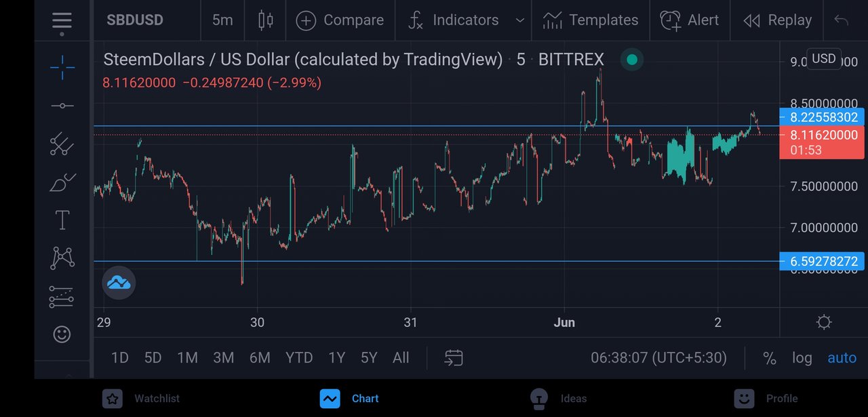The height and width of the screenshot is (417, 868).
Task: Open the go to date picker
Action: (454, 357)
